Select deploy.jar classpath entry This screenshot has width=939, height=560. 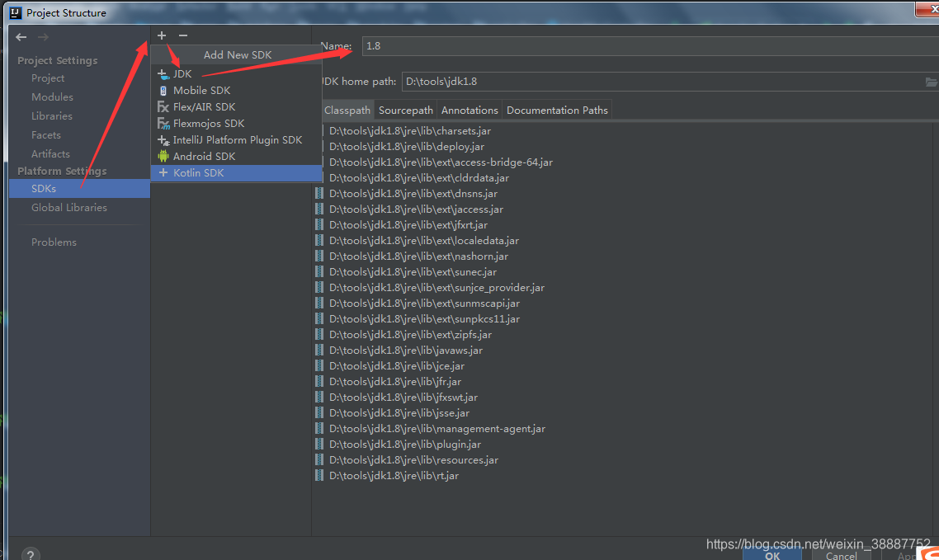coord(407,147)
